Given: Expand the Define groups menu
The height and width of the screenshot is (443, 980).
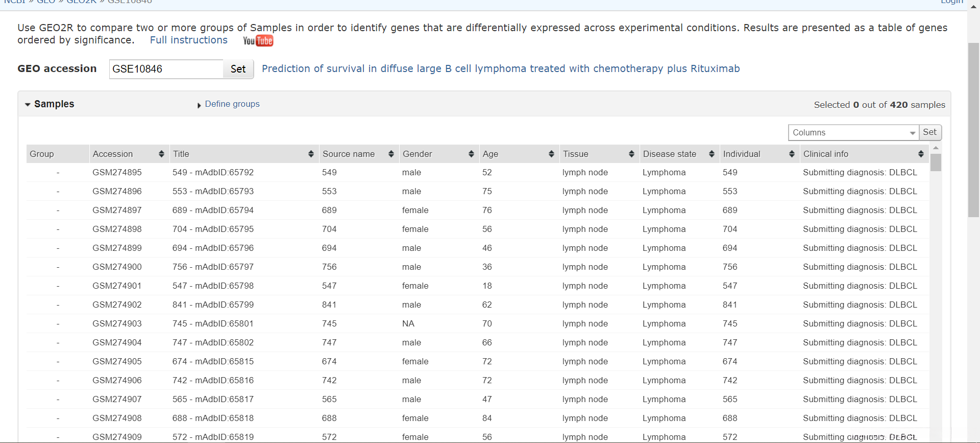Looking at the screenshot, I should 232,104.
